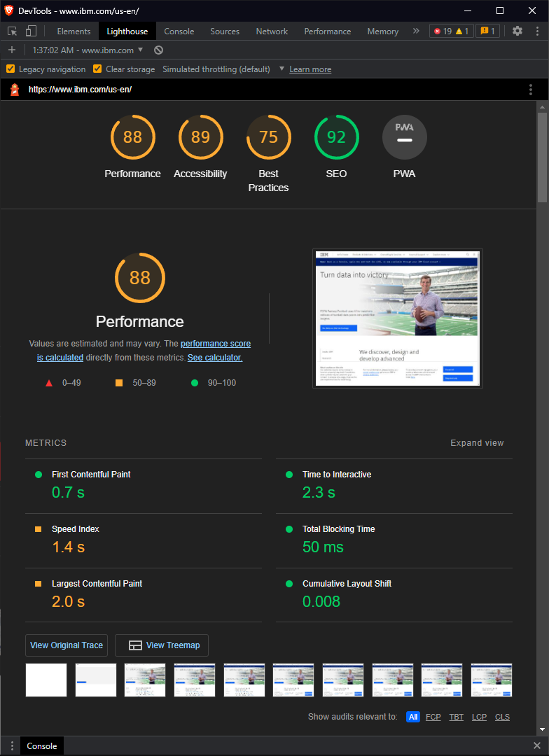Open the final page screenshot preview
549x756 pixels.
[398, 318]
